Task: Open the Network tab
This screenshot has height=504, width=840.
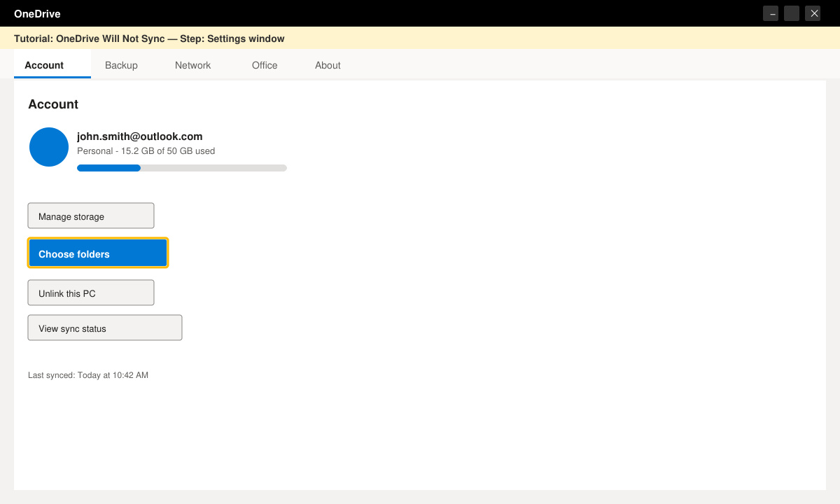Action: [193, 65]
